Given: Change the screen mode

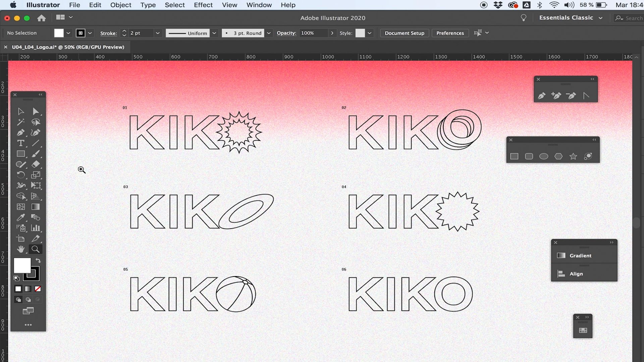Looking at the screenshot, I should (x=28, y=311).
